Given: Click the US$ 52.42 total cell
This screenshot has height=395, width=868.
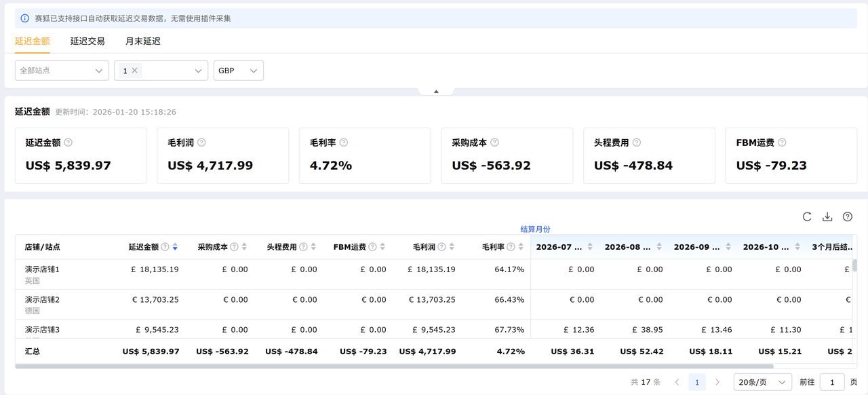Looking at the screenshot, I should (642, 352).
